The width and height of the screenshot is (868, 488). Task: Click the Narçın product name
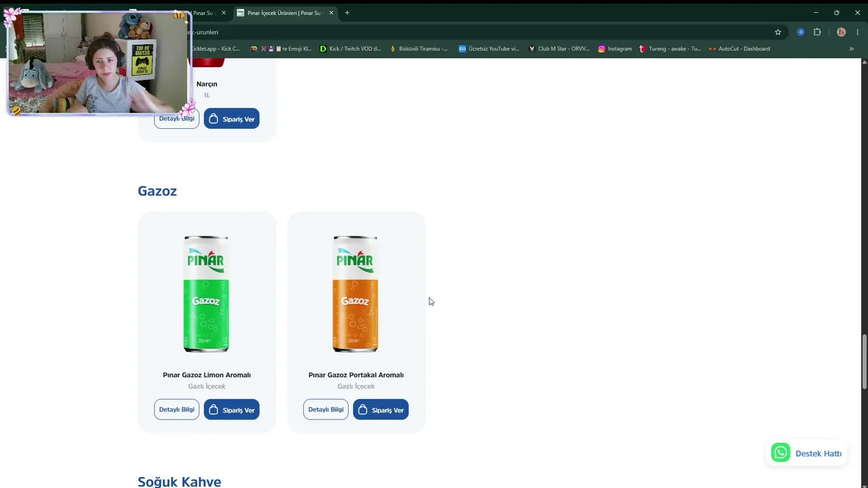[207, 84]
